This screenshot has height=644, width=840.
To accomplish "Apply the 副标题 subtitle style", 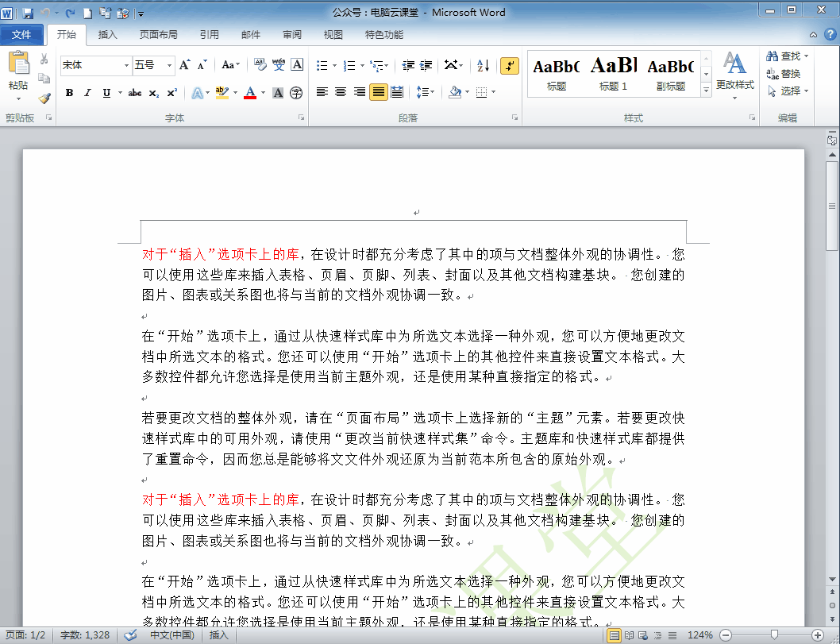I will (671, 74).
